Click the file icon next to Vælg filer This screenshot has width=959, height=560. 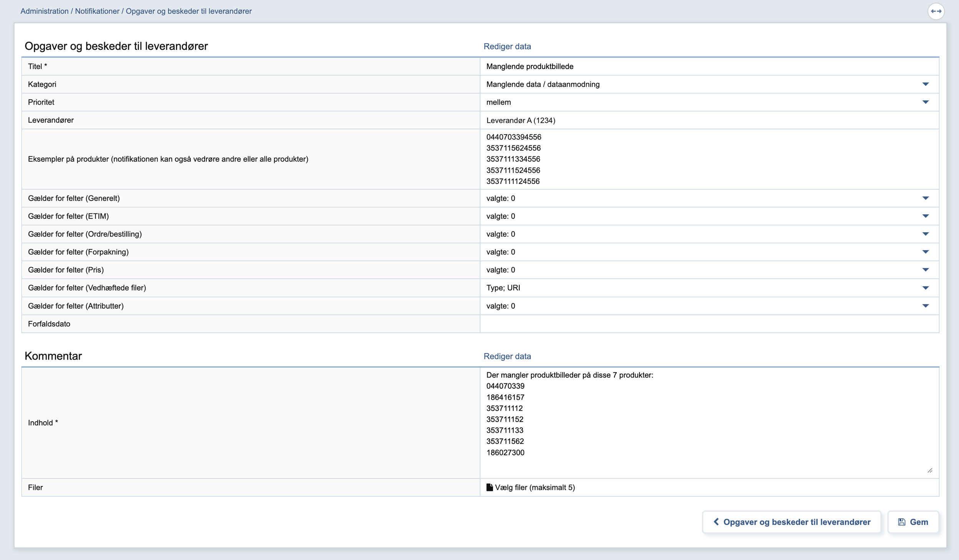pos(489,487)
